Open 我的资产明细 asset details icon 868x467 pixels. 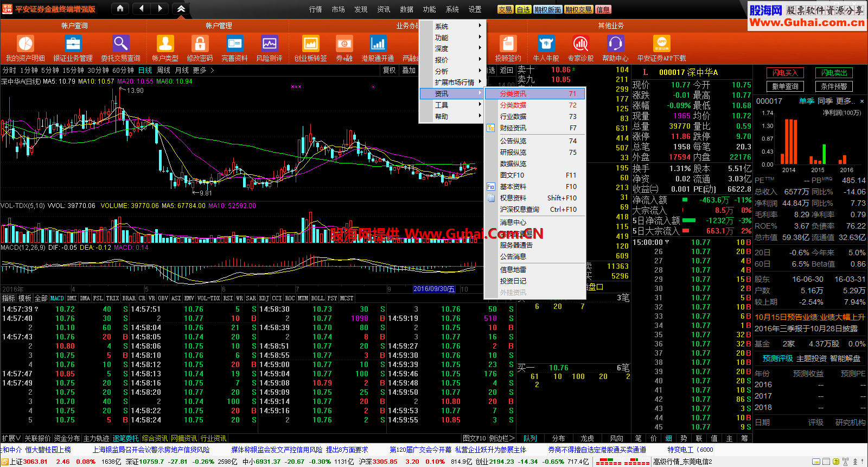coord(25,43)
